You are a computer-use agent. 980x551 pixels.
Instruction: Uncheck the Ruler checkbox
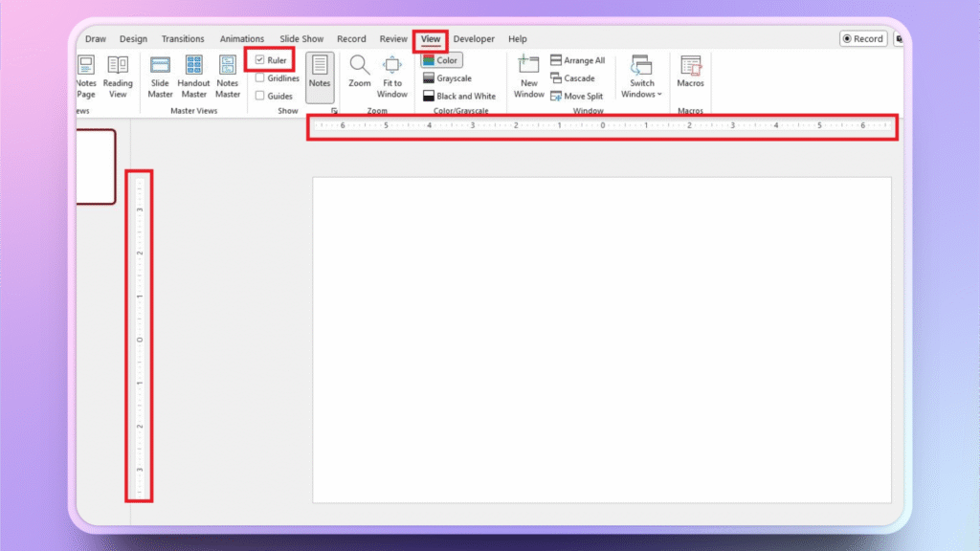point(260,60)
